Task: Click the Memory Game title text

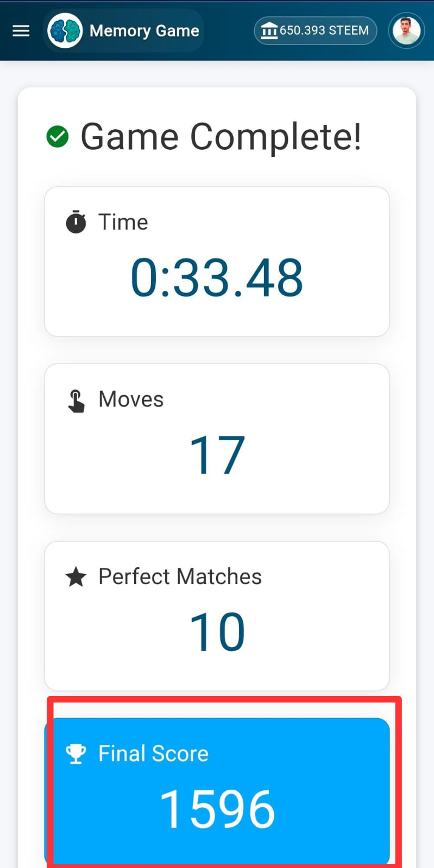Action: click(x=144, y=31)
